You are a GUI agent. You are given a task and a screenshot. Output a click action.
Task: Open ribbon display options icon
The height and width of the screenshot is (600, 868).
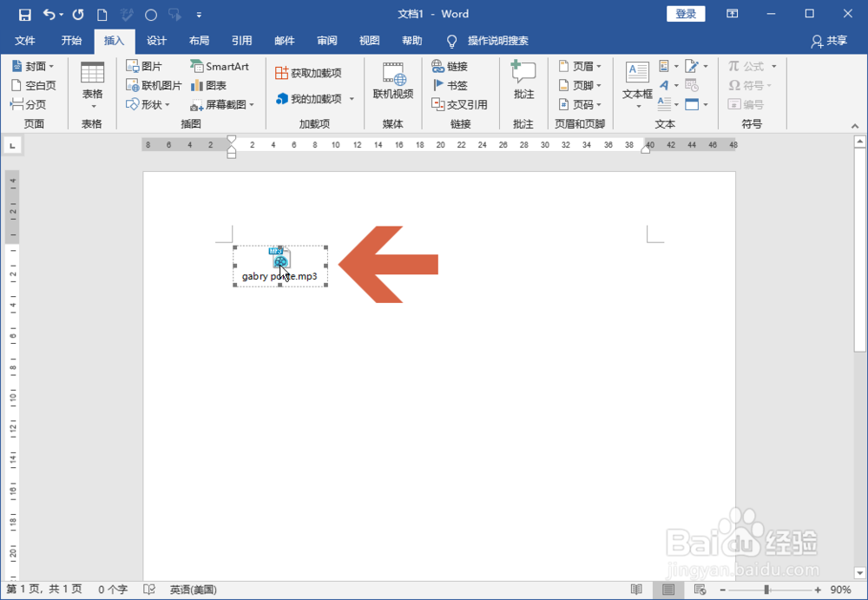pos(732,14)
